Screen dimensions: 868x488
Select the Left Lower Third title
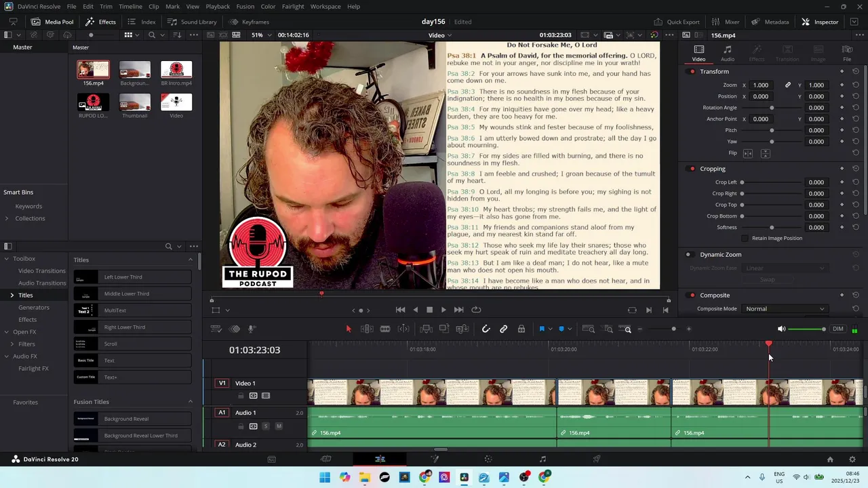coord(132,277)
